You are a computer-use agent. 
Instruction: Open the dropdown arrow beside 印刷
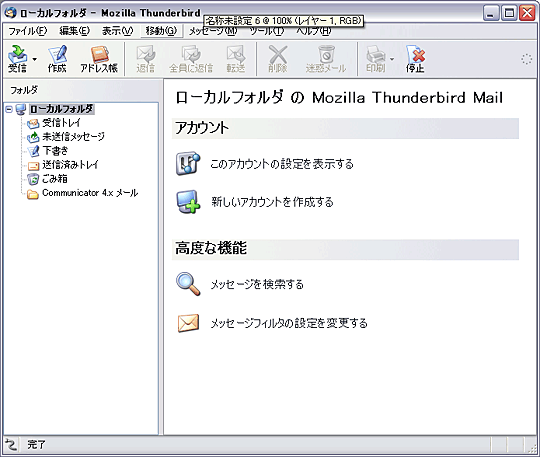tap(392, 59)
